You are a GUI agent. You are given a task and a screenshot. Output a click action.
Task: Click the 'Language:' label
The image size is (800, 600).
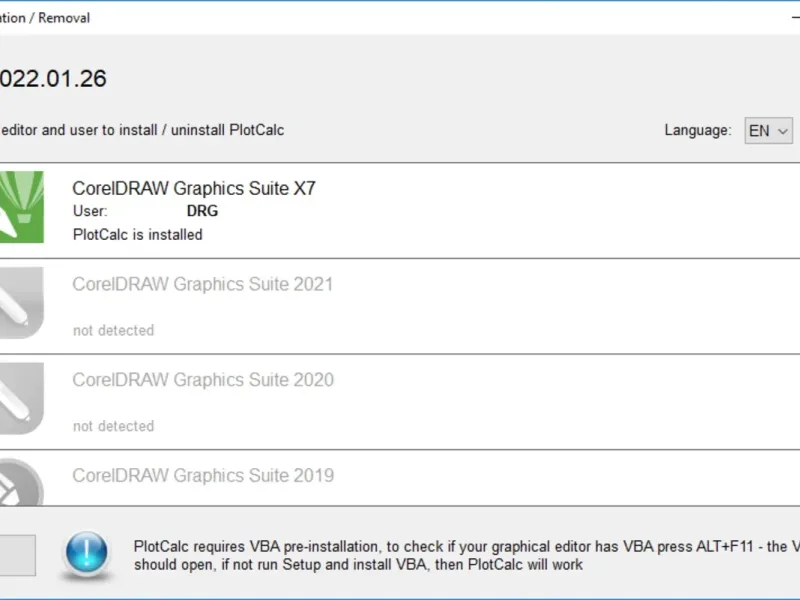(697, 130)
